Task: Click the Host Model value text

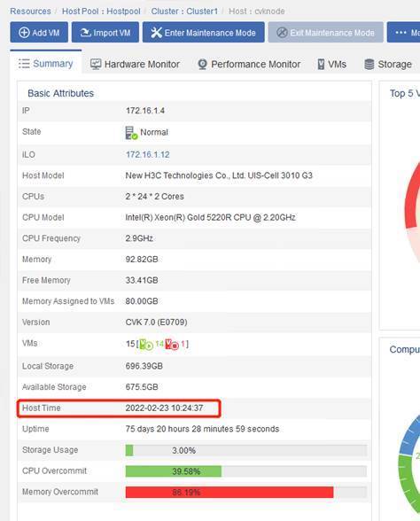Action: [219, 175]
